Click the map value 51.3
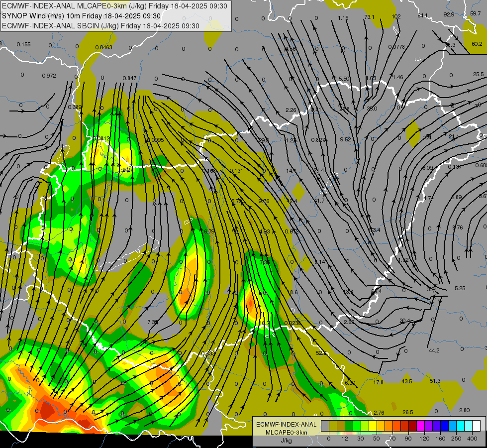This screenshot has height=448, width=487. 435,381
